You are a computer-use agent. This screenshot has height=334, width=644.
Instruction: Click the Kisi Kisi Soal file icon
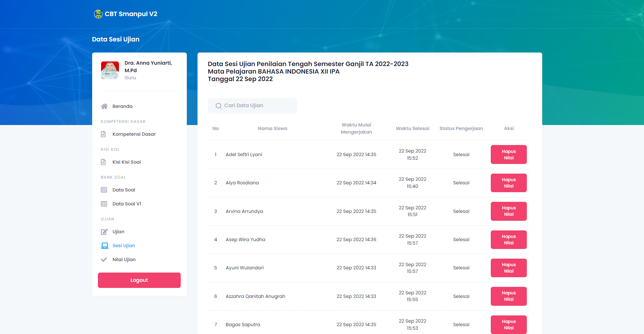pyautogui.click(x=103, y=162)
